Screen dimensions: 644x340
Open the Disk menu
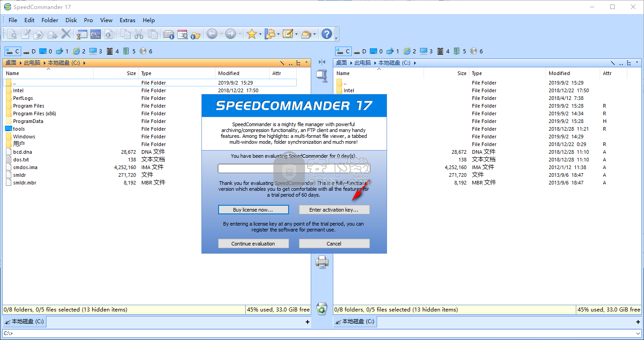coord(71,20)
